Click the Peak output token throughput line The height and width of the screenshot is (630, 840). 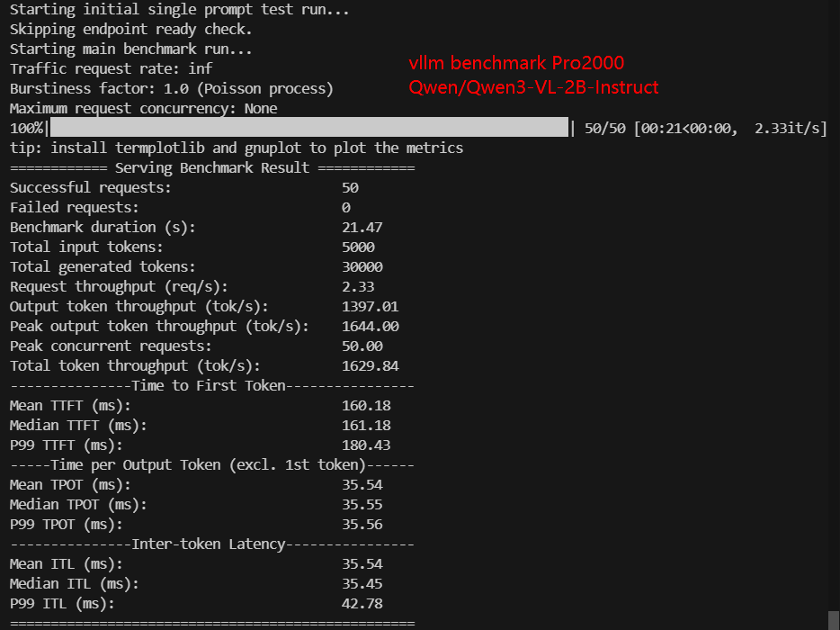(x=205, y=327)
